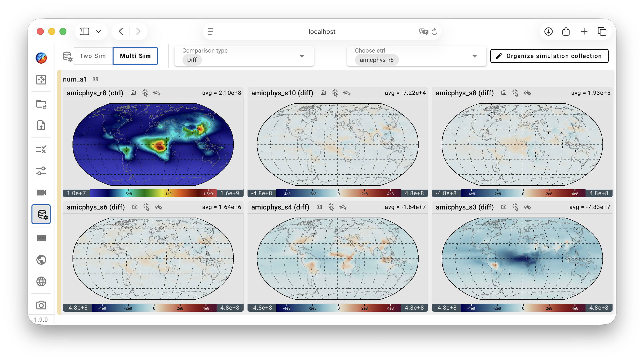Screen dimensions: 644x361
Task: Click the Diff chip in Comparison type
Action: point(192,60)
